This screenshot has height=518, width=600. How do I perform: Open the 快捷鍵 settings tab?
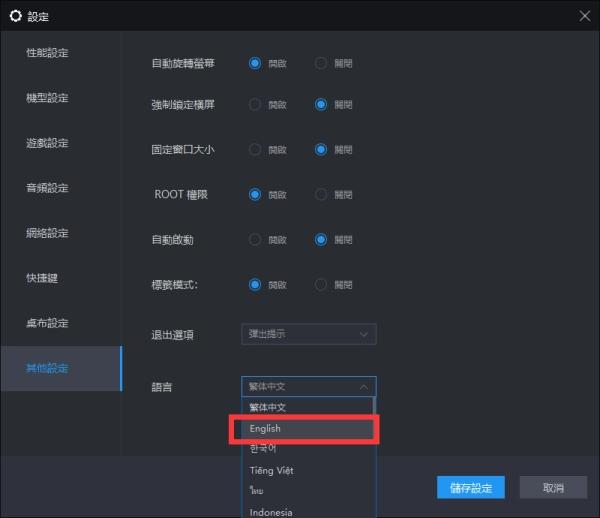42,278
